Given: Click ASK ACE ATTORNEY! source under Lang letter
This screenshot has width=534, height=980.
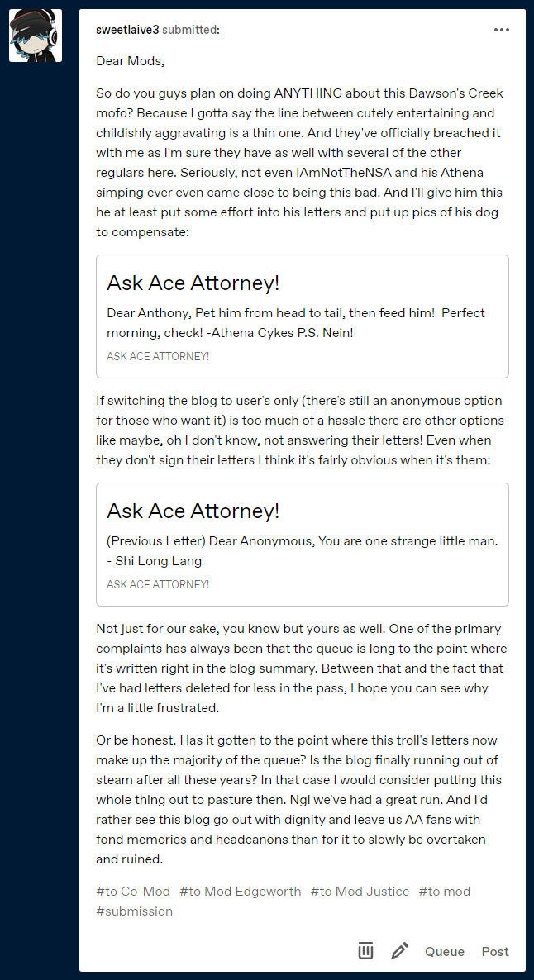Looking at the screenshot, I should (x=158, y=584).
